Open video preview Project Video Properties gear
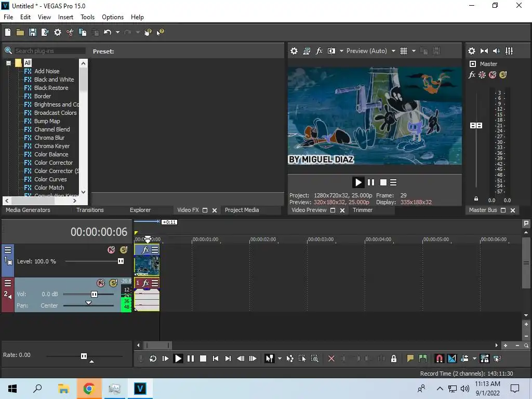This screenshot has width=532, height=399. (294, 51)
